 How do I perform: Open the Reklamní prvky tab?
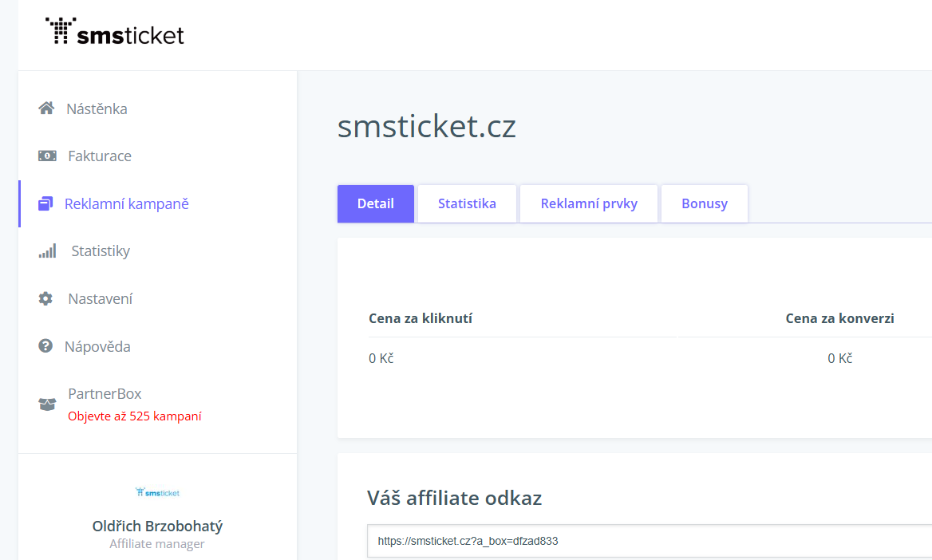coord(589,203)
